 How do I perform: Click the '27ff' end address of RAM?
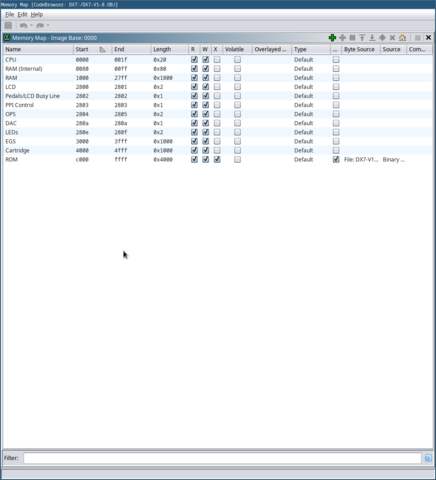point(121,78)
